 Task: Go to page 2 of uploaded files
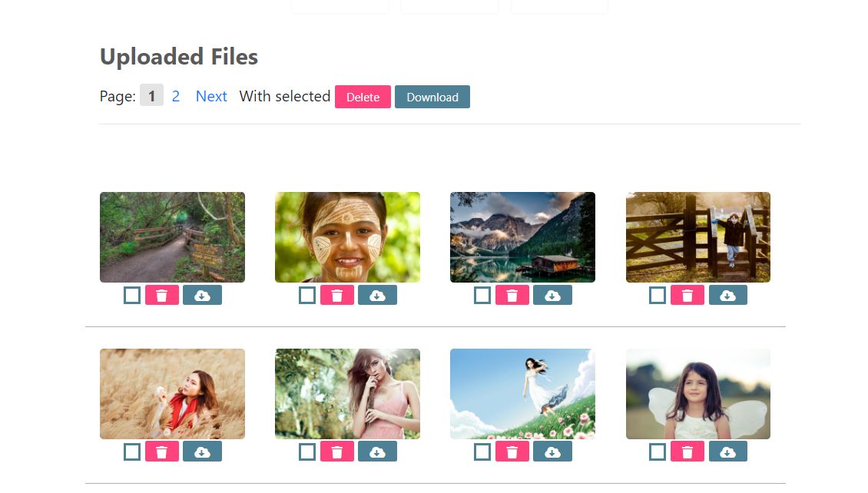pyautogui.click(x=176, y=97)
